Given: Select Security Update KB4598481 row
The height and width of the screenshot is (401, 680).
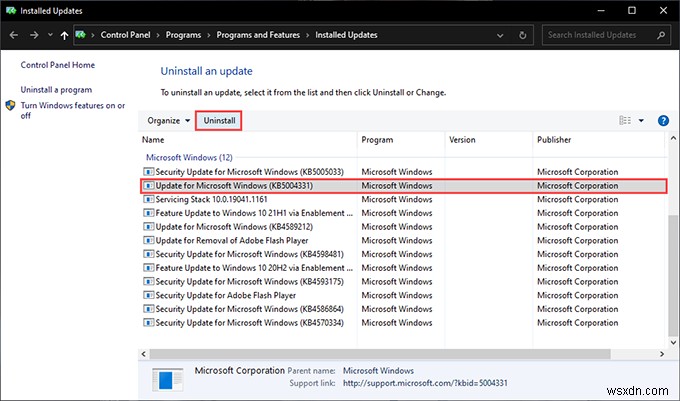Looking at the screenshot, I should [x=403, y=254].
